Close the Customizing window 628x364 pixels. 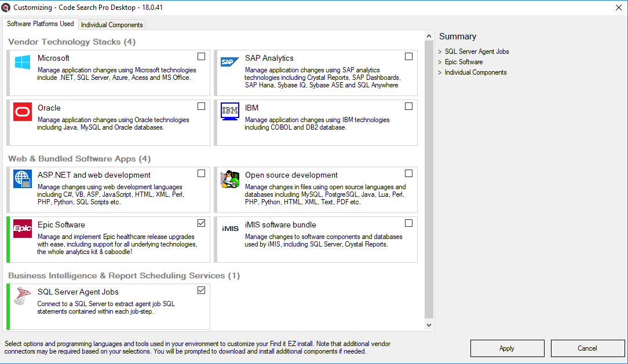(x=618, y=8)
